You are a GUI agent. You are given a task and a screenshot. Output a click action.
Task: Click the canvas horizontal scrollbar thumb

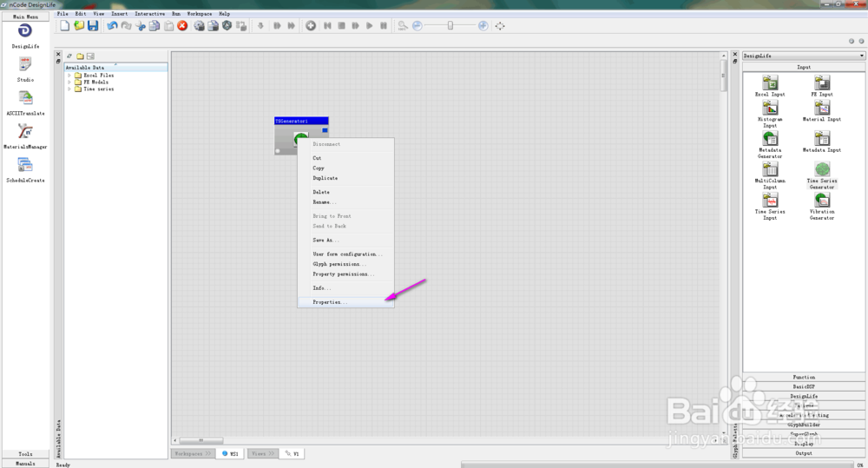pos(201,440)
